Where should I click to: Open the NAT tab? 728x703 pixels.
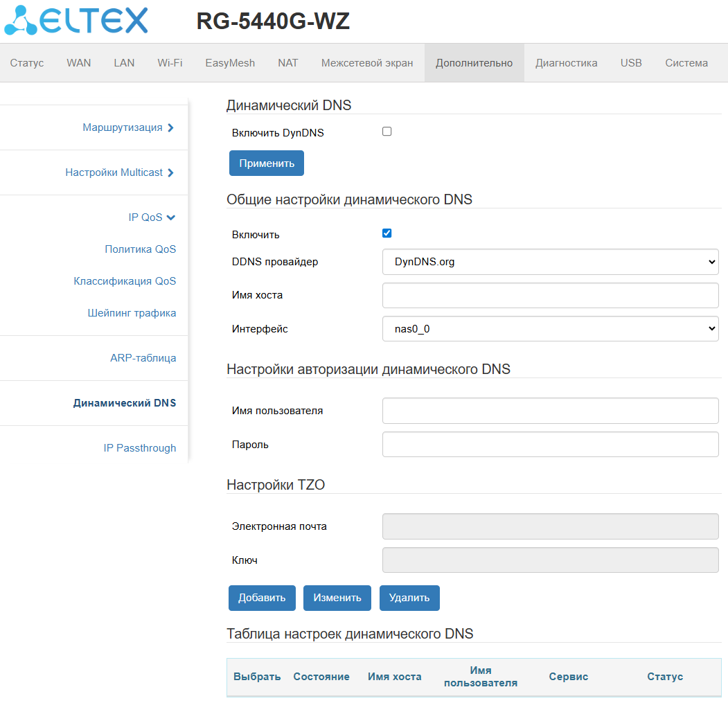point(288,63)
